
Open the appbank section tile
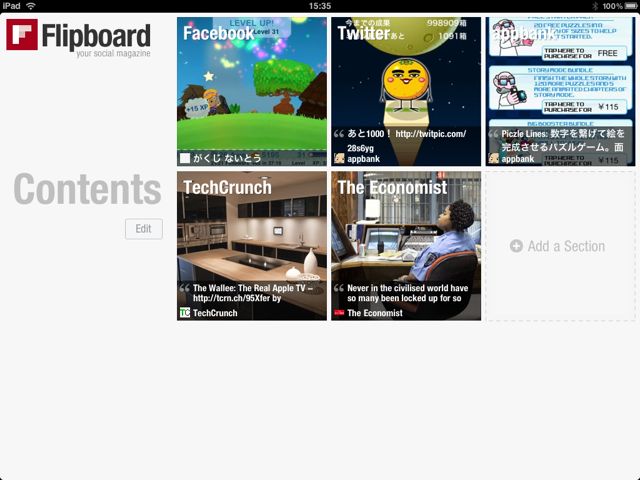pos(560,91)
